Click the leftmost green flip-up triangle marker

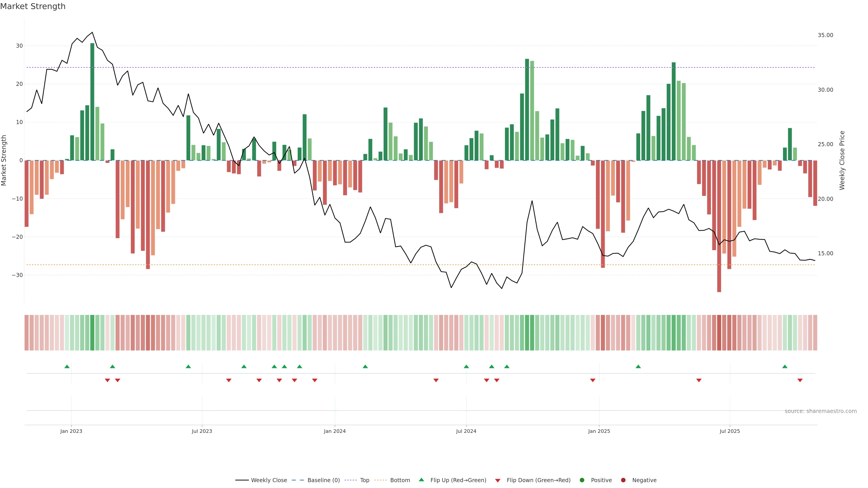[x=67, y=366]
